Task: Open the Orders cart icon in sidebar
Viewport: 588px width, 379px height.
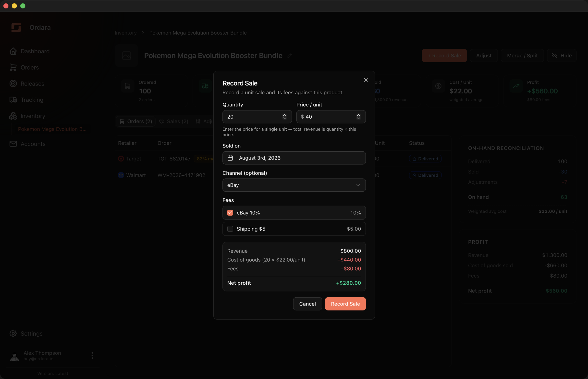Action: point(13,67)
